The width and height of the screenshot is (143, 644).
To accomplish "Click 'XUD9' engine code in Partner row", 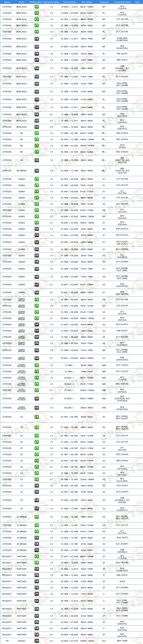I will click(122, 581).
